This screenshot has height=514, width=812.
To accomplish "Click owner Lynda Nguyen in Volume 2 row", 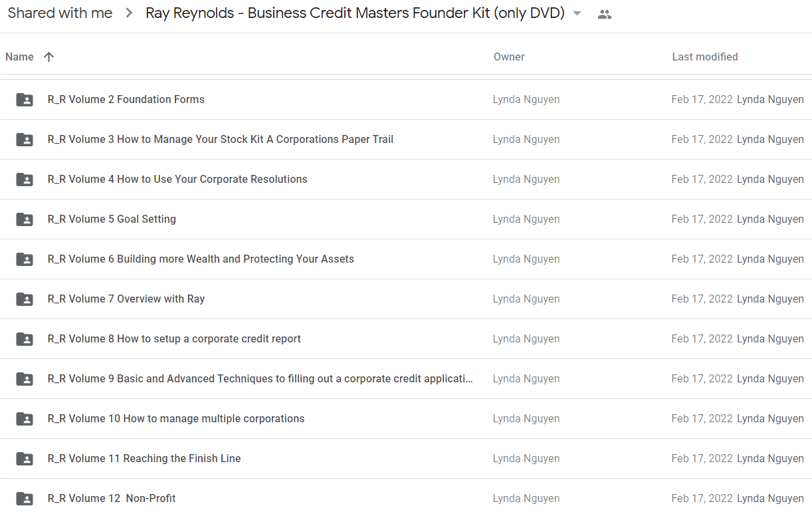I will (526, 100).
